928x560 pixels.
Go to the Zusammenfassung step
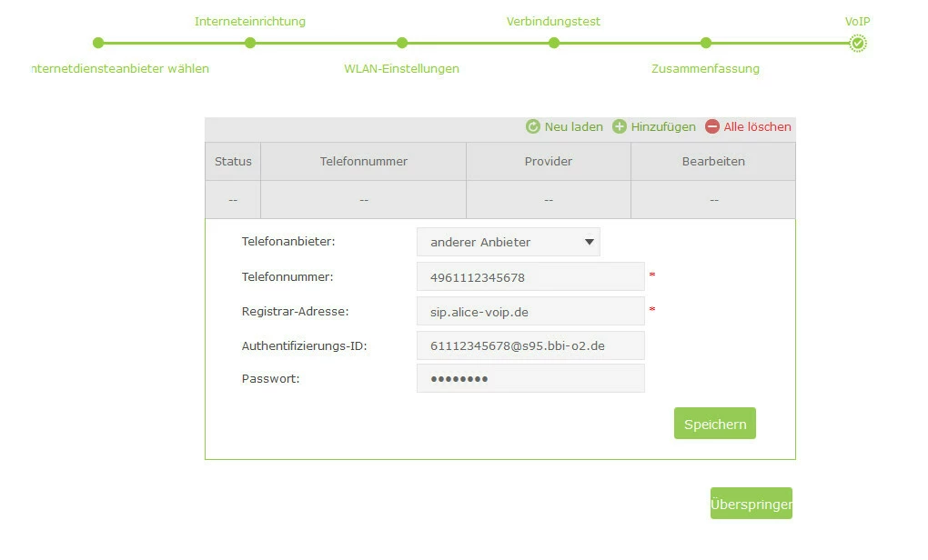(705, 68)
